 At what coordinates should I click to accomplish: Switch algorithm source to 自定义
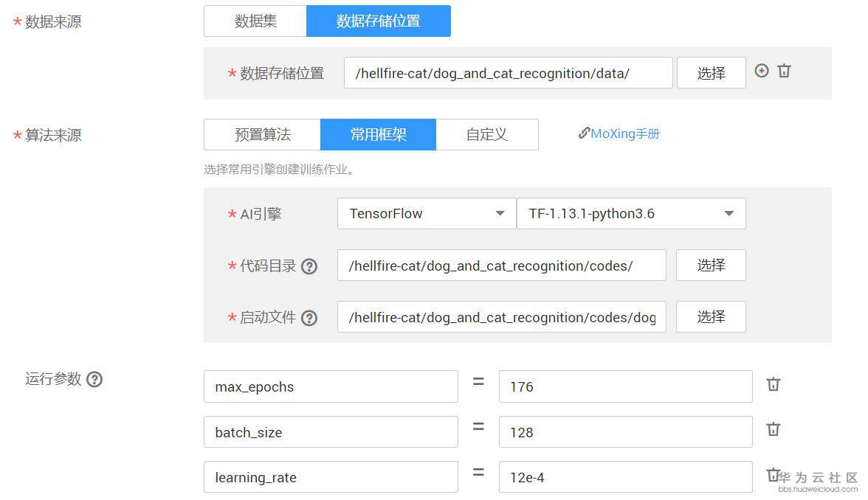tap(487, 134)
